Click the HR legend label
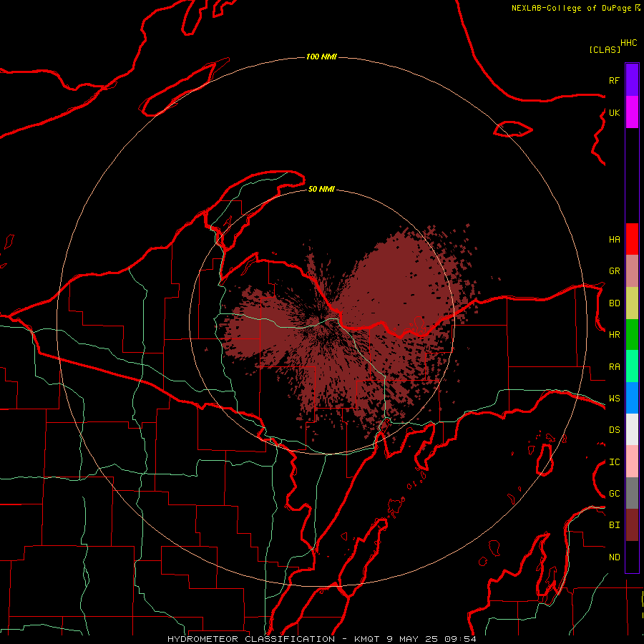Viewport: 644px width, 644px height. tap(614, 335)
